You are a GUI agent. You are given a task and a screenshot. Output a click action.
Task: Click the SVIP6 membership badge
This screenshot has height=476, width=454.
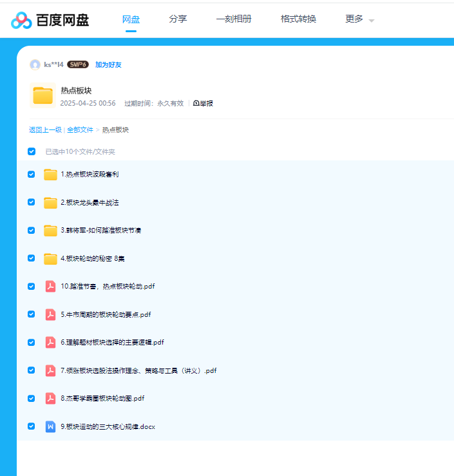pos(78,64)
